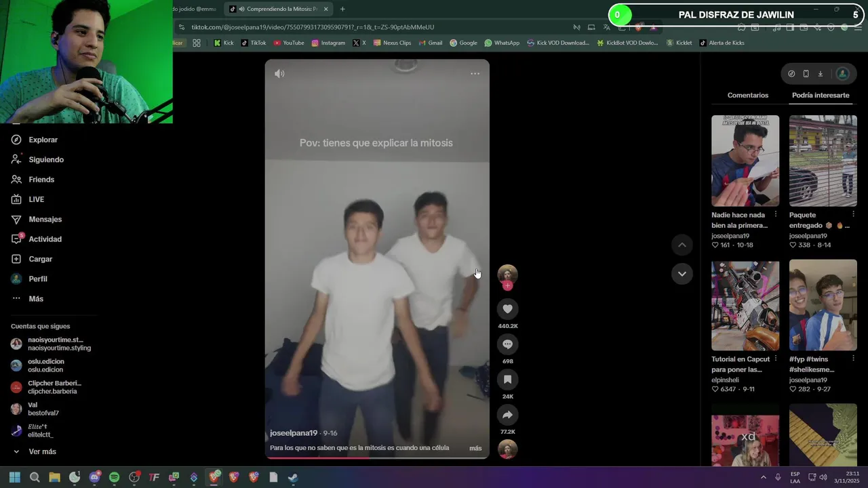Open the Instagram bookmark
Viewport: 868px width, 488px height.
[328, 43]
